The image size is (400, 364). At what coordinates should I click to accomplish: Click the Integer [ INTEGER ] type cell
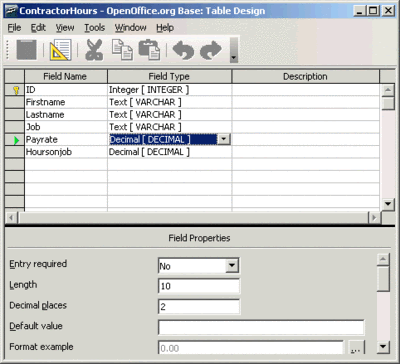pos(170,90)
